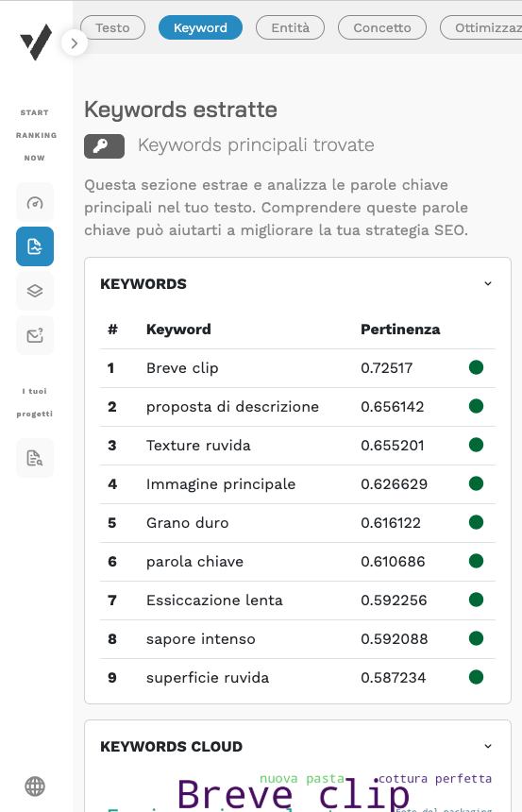522x812 pixels.
Task: Open the mail question icon in sidebar
Action: coord(35,335)
